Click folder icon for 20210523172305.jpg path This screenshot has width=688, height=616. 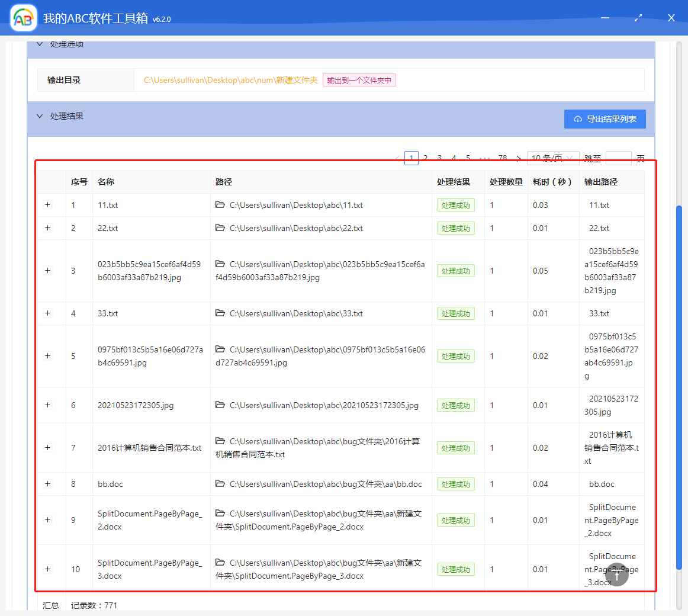(220, 405)
